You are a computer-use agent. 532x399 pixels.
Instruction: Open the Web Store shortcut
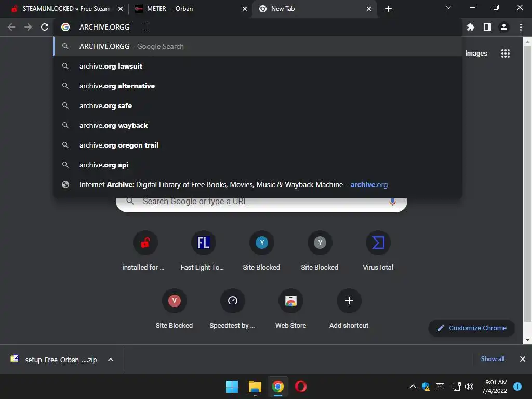tap(291, 309)
